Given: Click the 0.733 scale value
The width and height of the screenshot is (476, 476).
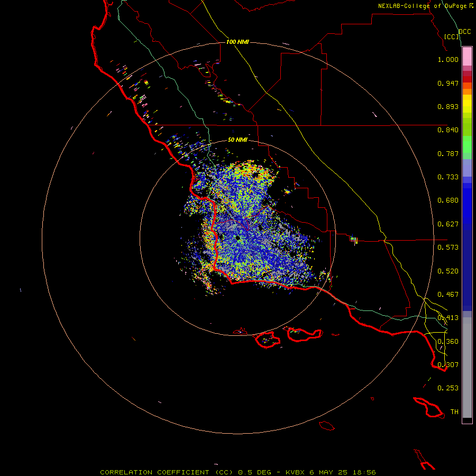Looking at the screenshot, I should [448, 177].
